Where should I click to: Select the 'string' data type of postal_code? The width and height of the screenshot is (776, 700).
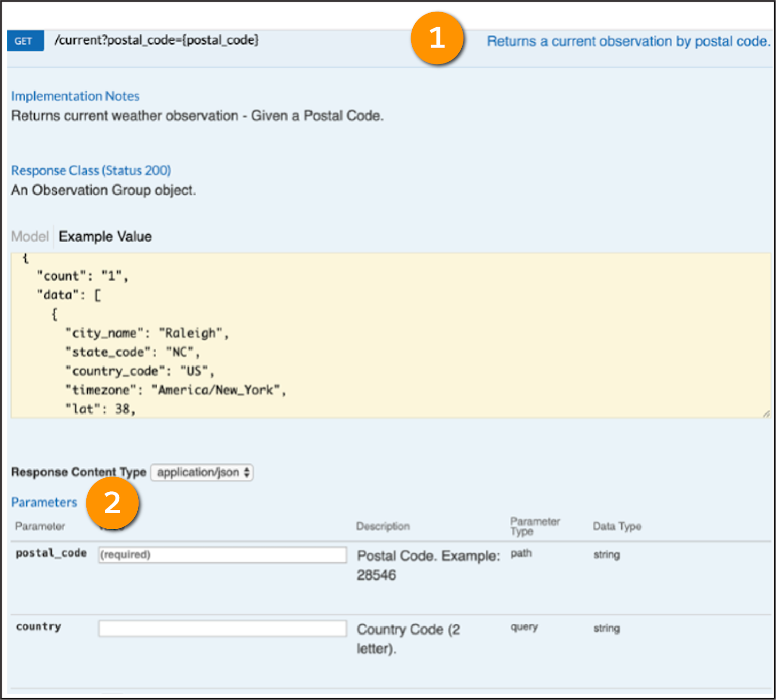[606, 554]
